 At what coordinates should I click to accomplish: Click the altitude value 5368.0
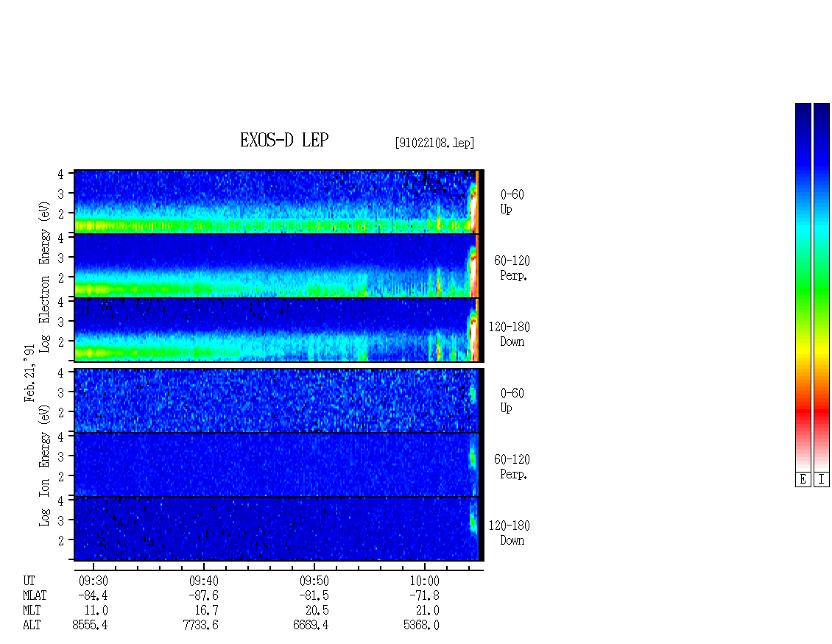pos(421,626)
